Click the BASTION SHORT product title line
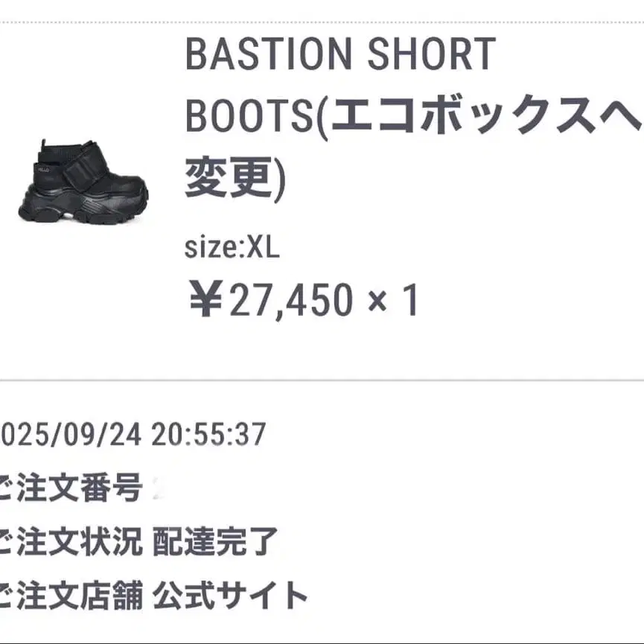This screenshot has height=644, width=644. coord(340,54)
